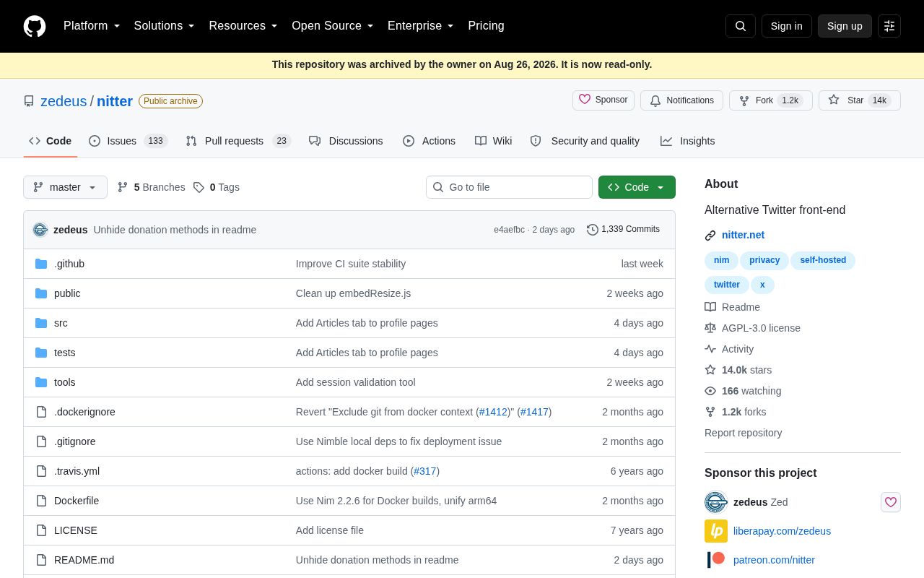Open the nitter repository name link
The image size is (924, 578).
point(115,101)
